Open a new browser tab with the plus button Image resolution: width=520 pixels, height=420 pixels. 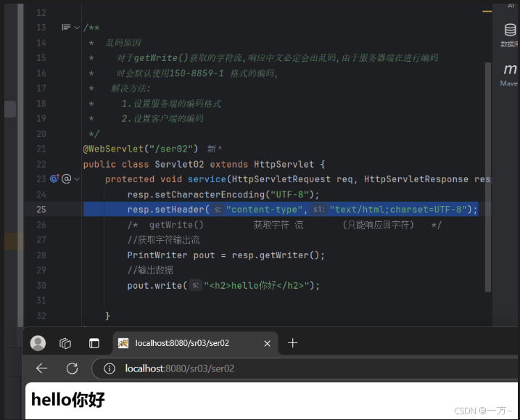[x=292, y=342]
